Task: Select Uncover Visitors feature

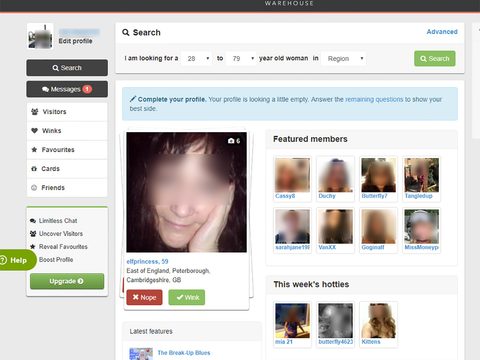Action: pyautogui.click(x=61, y=234)
